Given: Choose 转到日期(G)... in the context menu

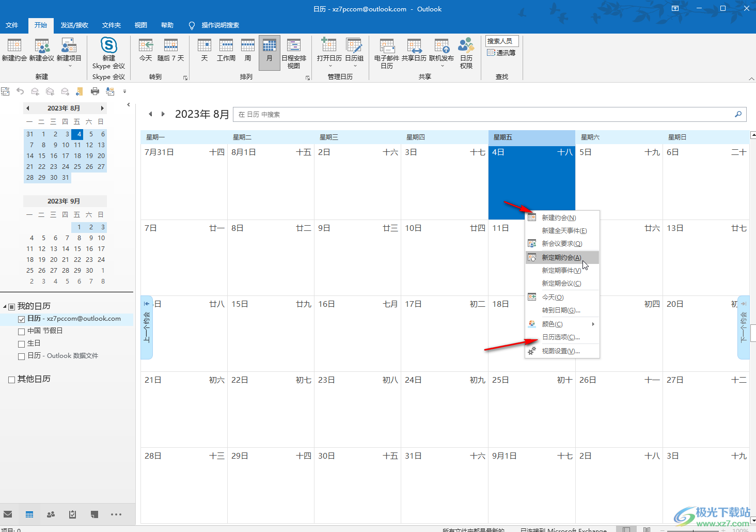Looking at the screenshot, I should (562, 310).
